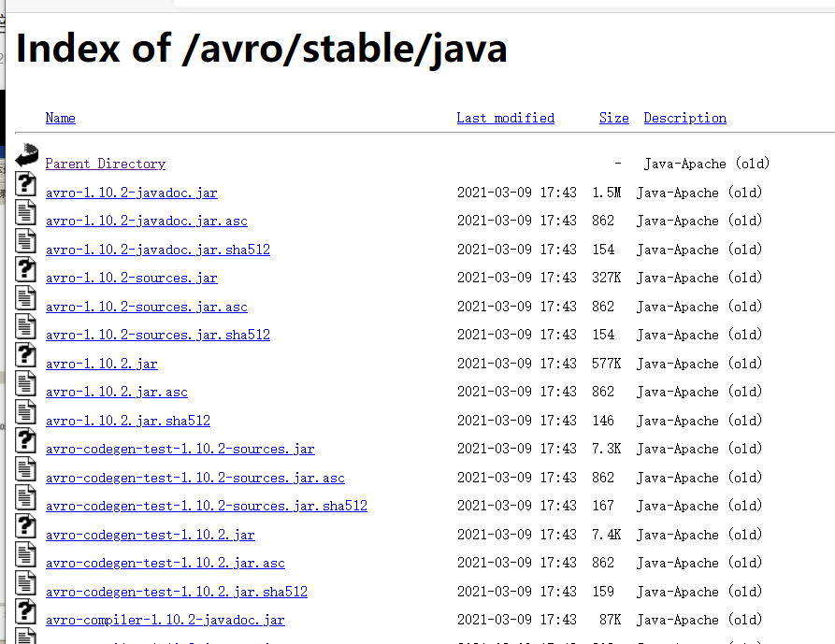Sort listing by the Name column

click(60, 118)
